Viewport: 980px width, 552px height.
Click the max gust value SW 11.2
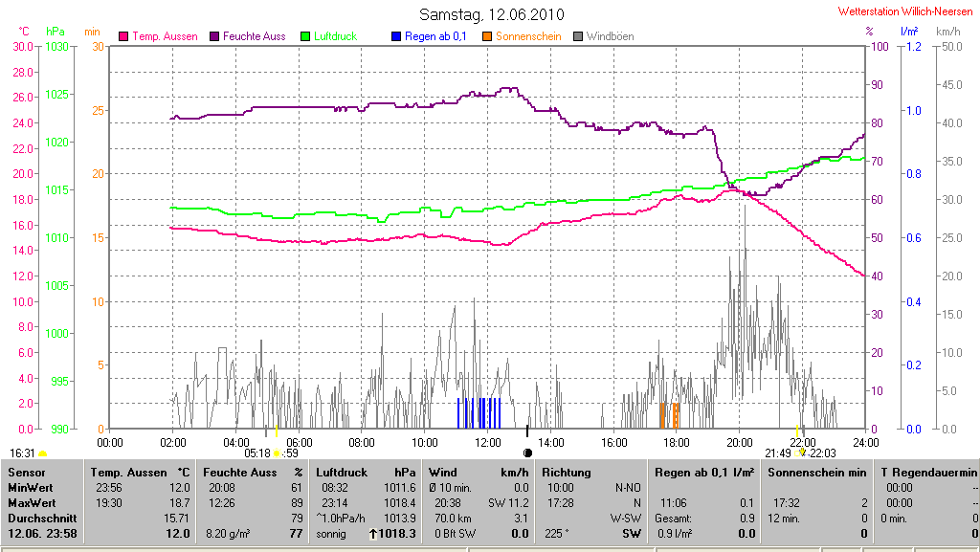[509, 502]
